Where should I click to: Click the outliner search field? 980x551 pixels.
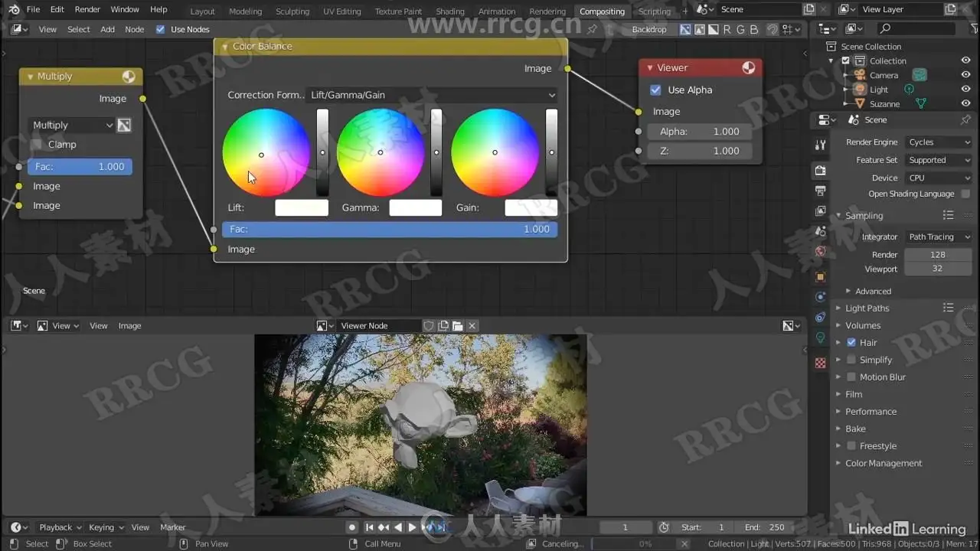[915, 29]
